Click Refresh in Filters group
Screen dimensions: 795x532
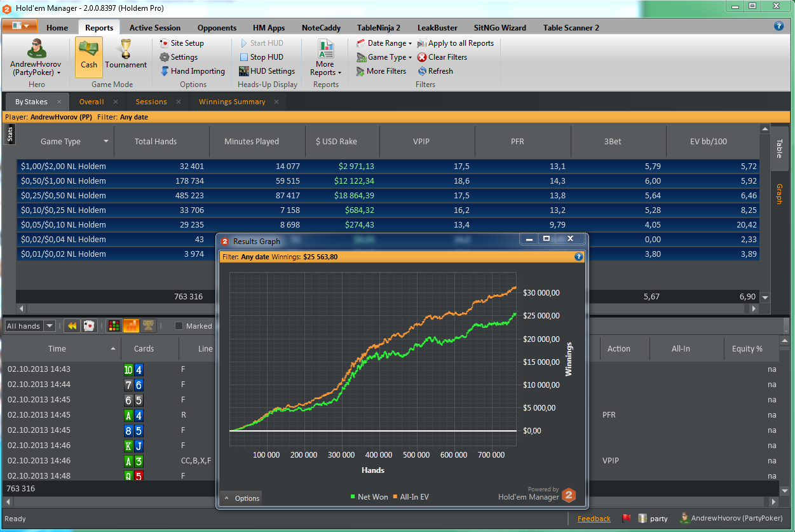tap(435, 71)
